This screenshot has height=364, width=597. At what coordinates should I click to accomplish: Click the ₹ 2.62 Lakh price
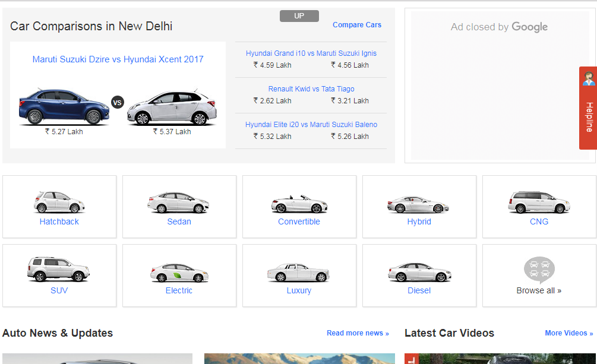[x=272, y=101]
